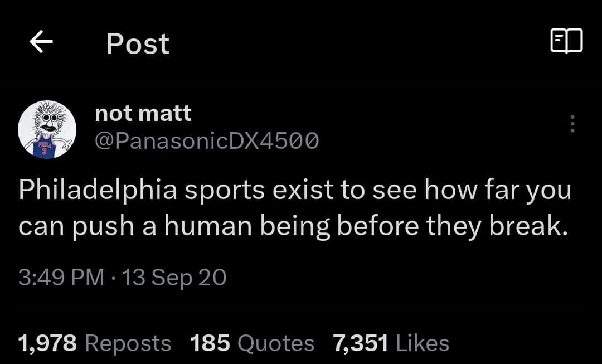The width and height of the screenshot is (602, 364).
Task: Click the word 'Philadelphia' in the post
Action: [98, 191]
